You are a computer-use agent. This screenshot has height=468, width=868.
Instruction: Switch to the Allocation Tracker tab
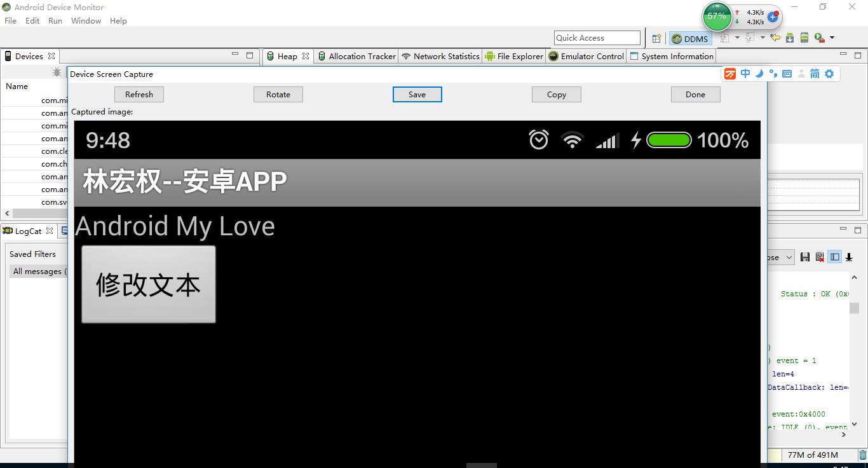(356, 56)
